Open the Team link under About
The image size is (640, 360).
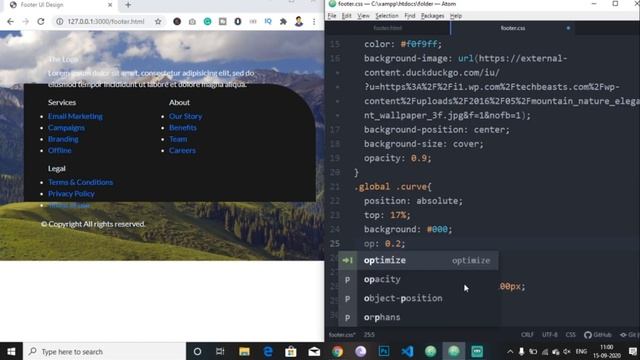pos(178,139)
